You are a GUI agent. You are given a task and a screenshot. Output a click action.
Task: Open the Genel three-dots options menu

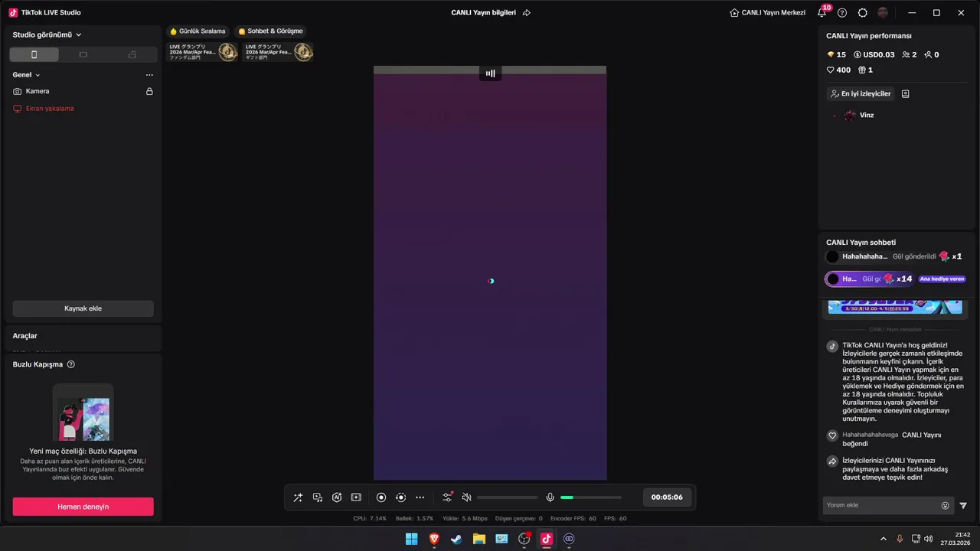[x=149, y=75]
